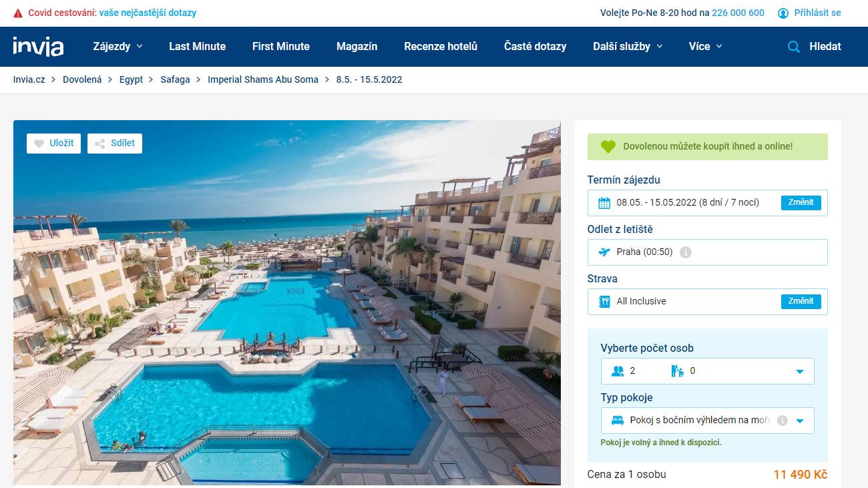The height and width of the screenshot is (488, 868).
Task: Click the Sdílet share button
Action: 115,144
